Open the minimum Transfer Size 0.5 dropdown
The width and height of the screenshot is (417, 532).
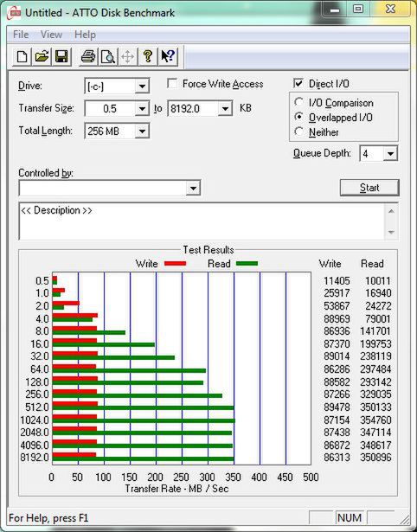[142, 109]
